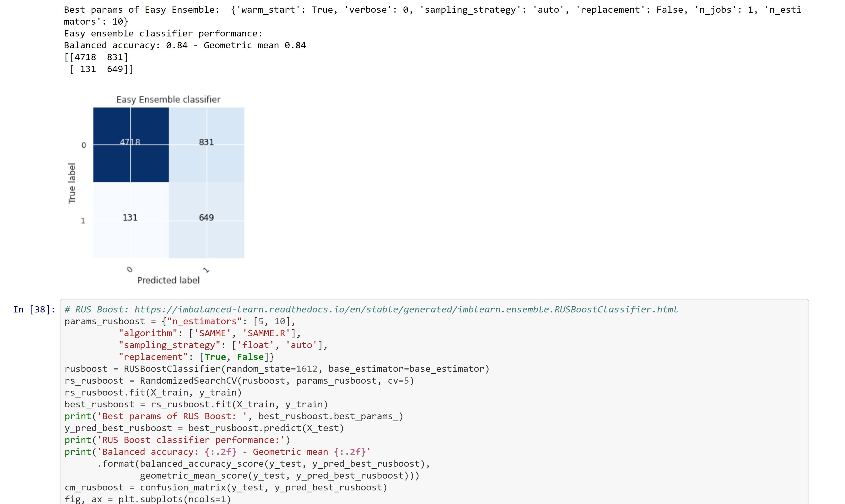Click the 'Easy Ensemble classifier' plot title
The image size is (845, 504).
tap(168, 99)
